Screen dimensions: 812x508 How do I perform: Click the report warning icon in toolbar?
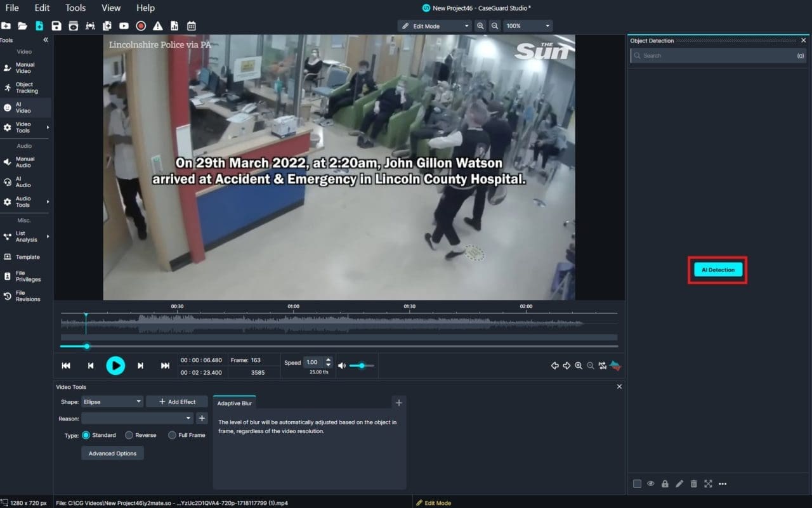(156, 26)
